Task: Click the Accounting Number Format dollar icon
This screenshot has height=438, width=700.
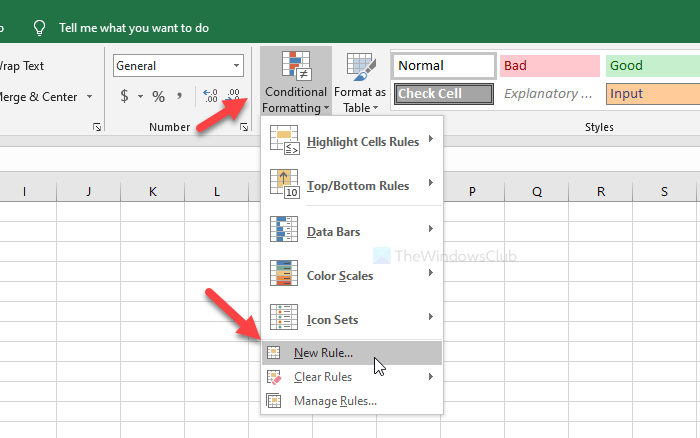Action: 124,96
